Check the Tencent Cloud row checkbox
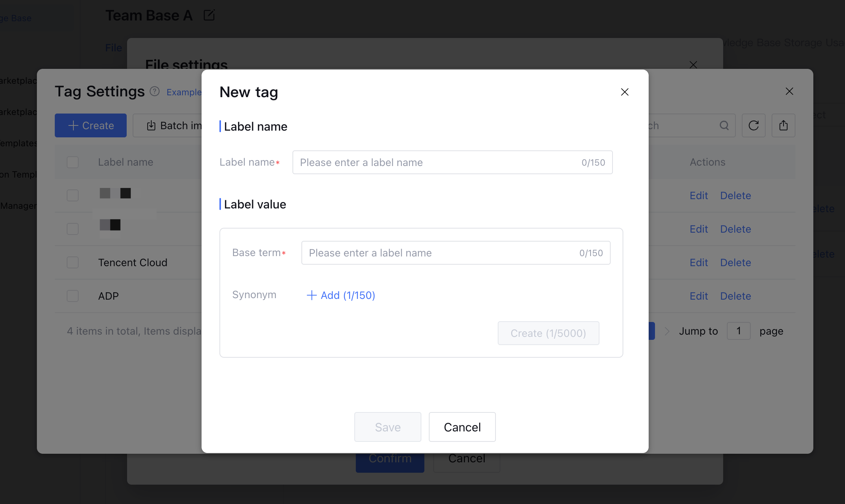 click(x=73, y=262)
